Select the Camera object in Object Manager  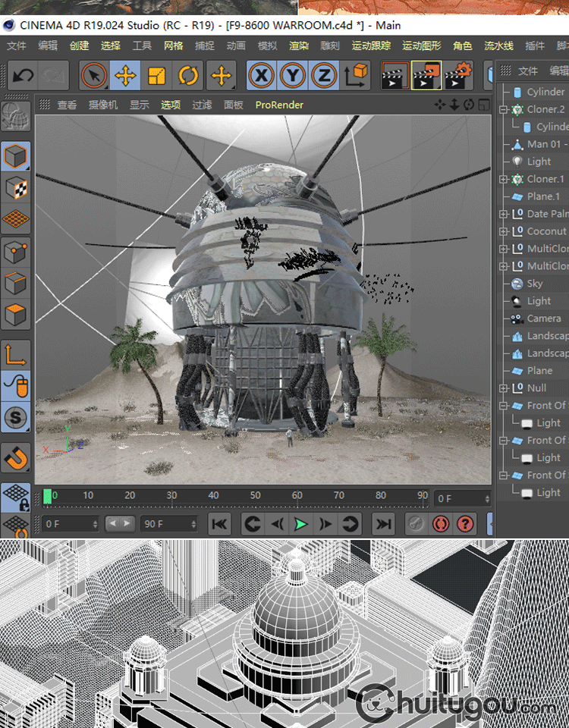click(x=543, y=318)
